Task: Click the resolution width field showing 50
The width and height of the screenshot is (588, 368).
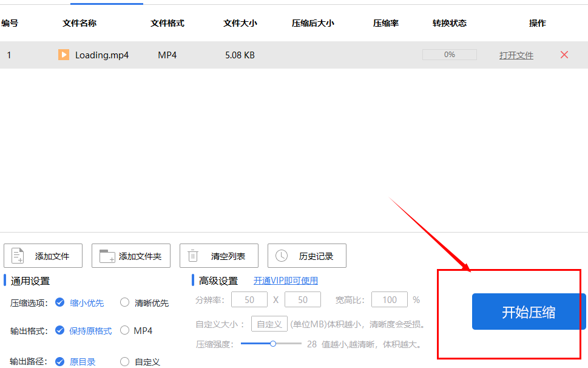Action: coord(249,299)
